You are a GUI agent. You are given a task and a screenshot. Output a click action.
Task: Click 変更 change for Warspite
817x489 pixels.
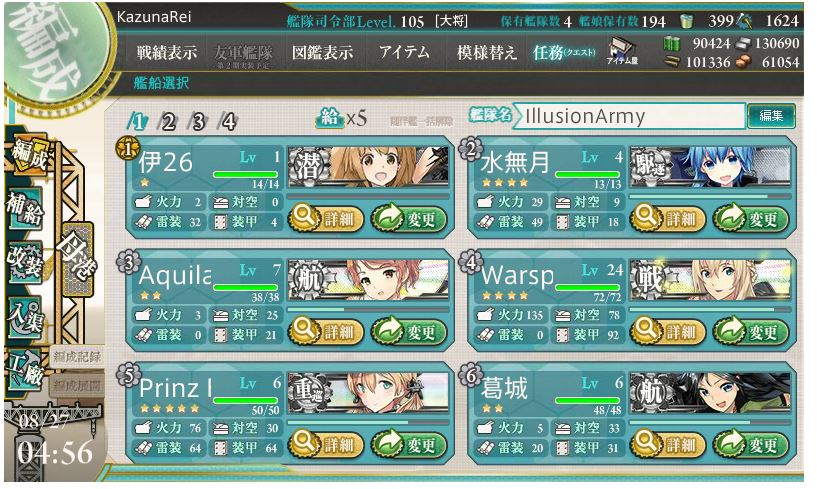click(x=750, y=332)
